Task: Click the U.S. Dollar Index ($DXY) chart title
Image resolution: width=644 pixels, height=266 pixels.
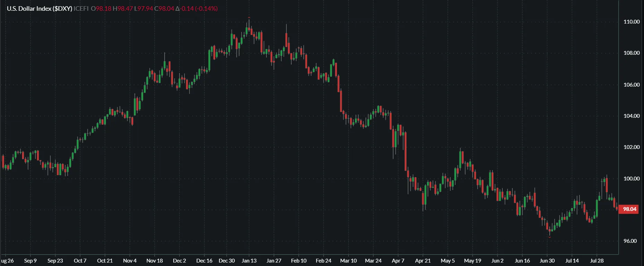Action: click(39, 9)
